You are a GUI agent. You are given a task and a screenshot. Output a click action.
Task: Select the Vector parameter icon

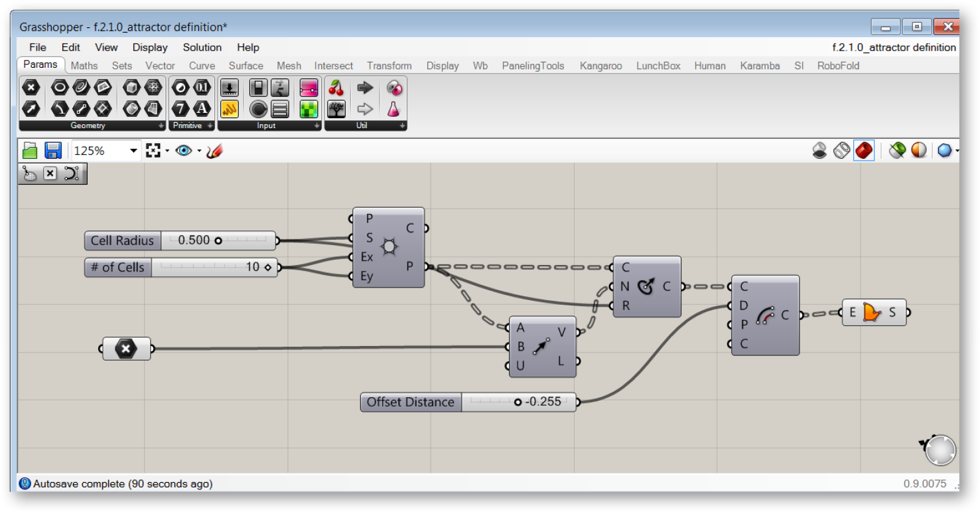(x=31, y=108)
